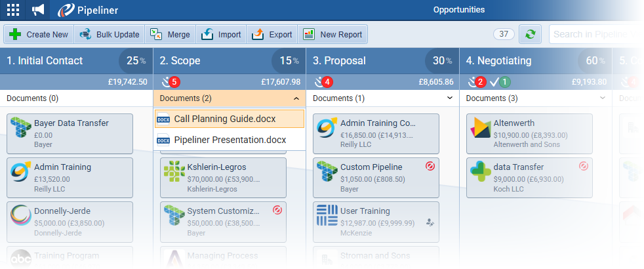Screen dimensions: 644x269
Task: Click red warning icon on Custom Pipeline card
Action: point(430,167)
